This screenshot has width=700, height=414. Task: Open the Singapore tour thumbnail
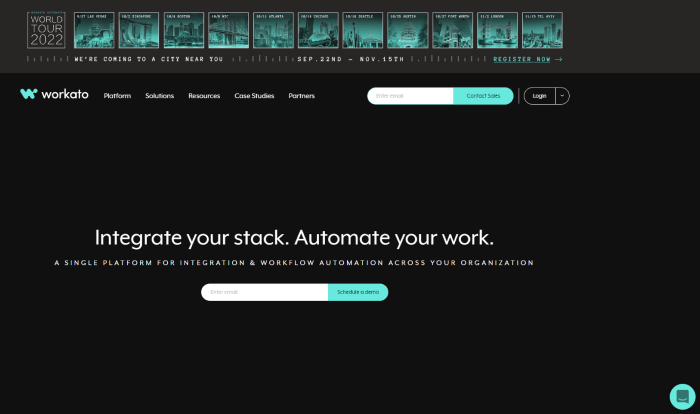tap(139, 30)
